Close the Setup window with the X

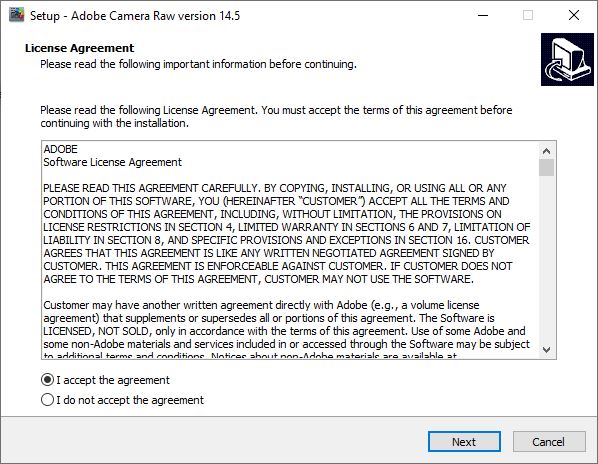(574, 15)
